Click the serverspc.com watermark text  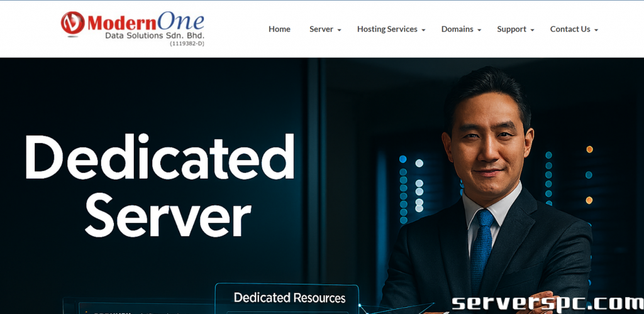point(547,303)
